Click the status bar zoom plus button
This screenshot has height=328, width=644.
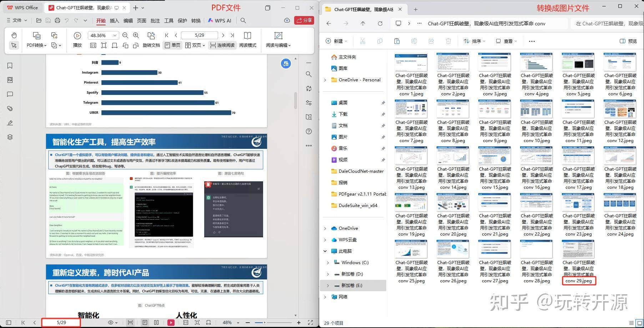point(299,323)
